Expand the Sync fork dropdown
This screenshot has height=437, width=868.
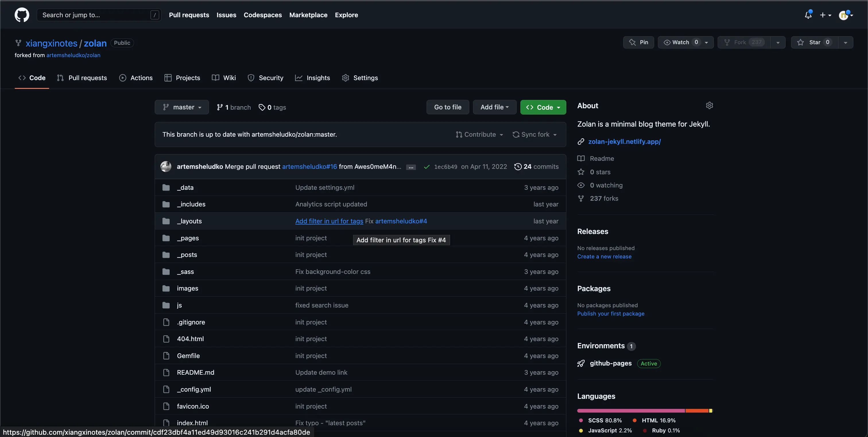535,134
